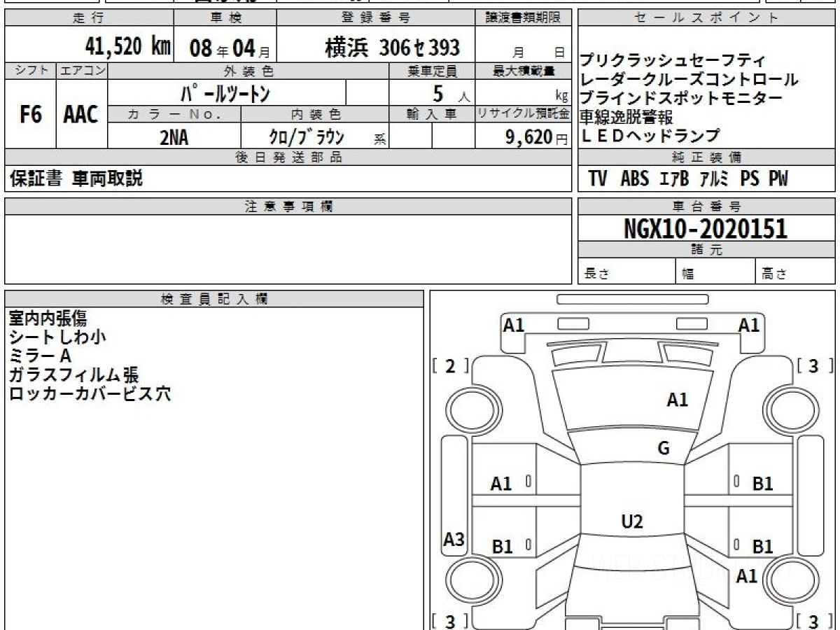This screenshot has height=630, width=840.
Task: Click the 諸元 header
Action: coord(707,250)
